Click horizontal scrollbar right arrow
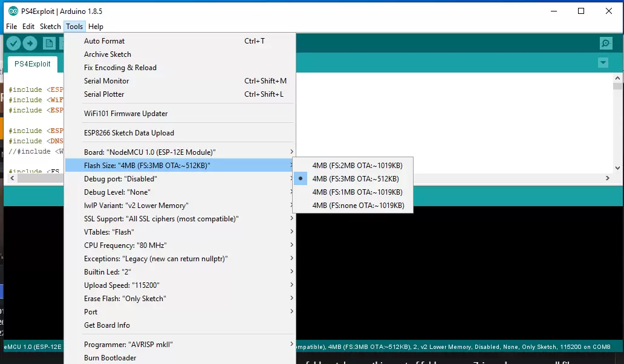The height and width of the screenshot is (364, 624). (x=607, y=178)
